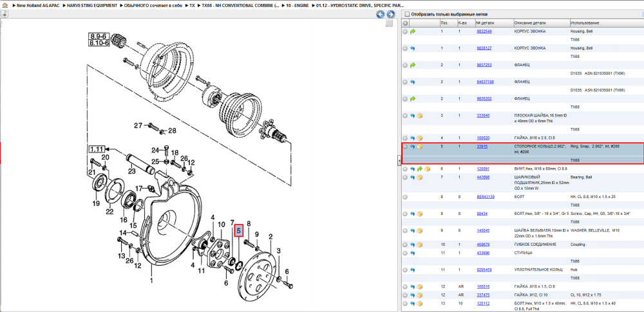Click reference box 8.9-6 in the diagram
Screen dimensions: 644x312
(99, 37)
